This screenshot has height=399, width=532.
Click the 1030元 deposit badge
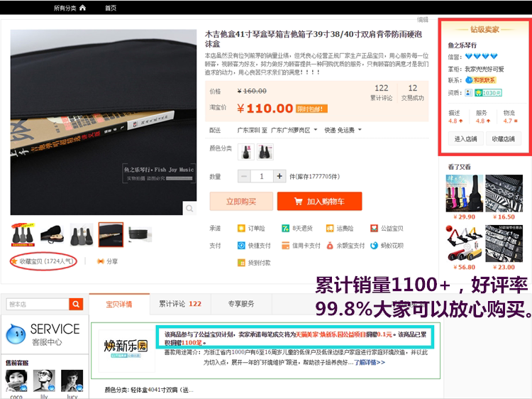tap(488, 93)
